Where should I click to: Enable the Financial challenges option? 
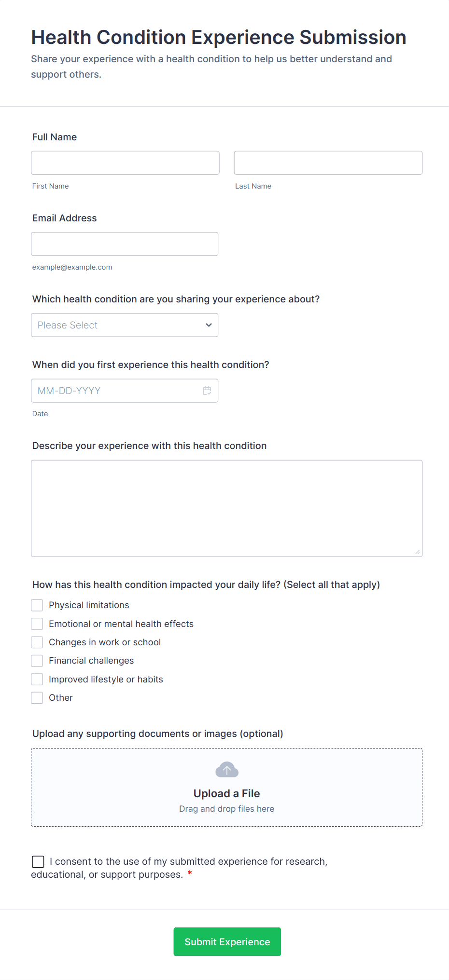pos(37,661)
